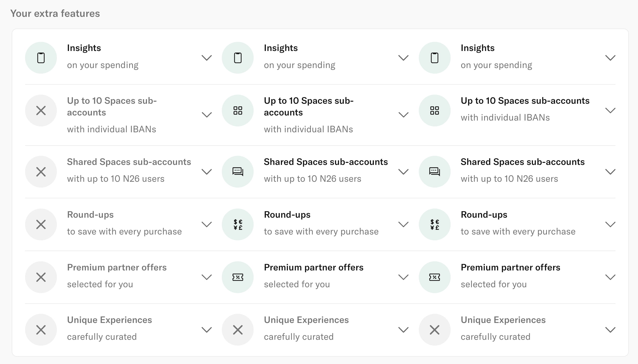
Task: Click the first-column Unique Experiences title
Action: (x=109, y=320)
